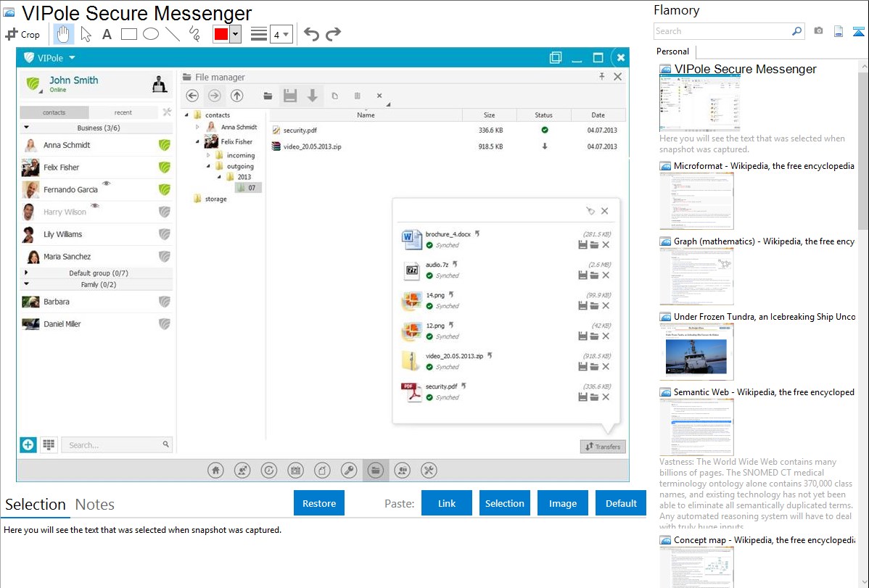Image resolution: width=869 pixels, height=588 pixels.
Task: Click the red color swatch
Action: (221, 34)
